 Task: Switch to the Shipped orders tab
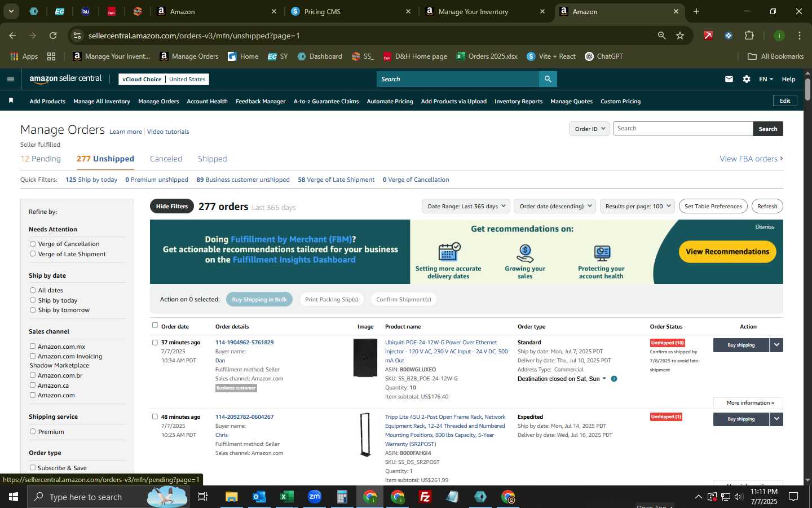click(212, 159)
